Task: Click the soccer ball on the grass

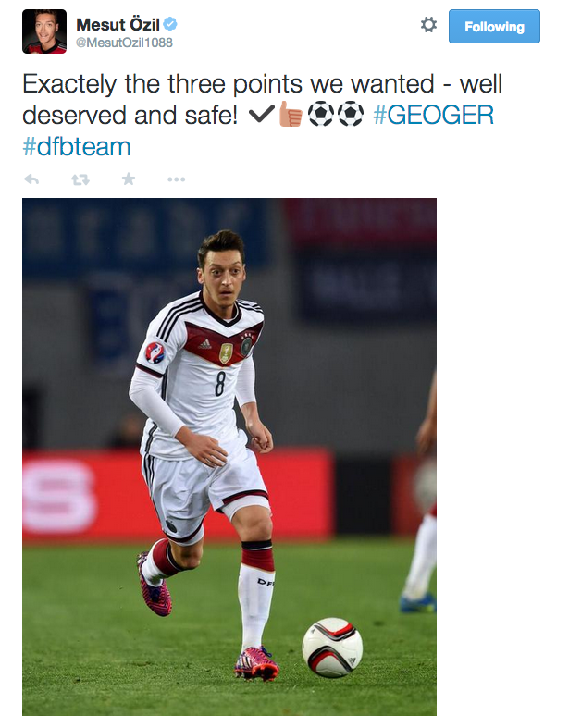Action: [x=332, y=648]
